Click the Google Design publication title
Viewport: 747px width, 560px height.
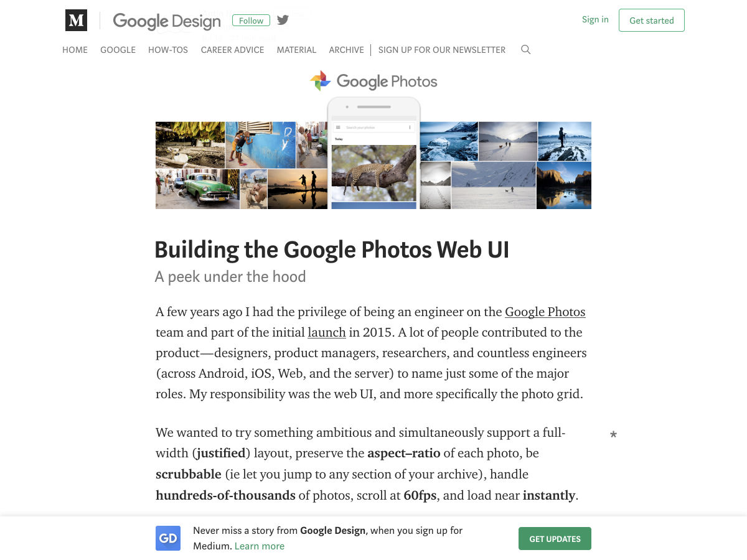[x=167, y=21]
